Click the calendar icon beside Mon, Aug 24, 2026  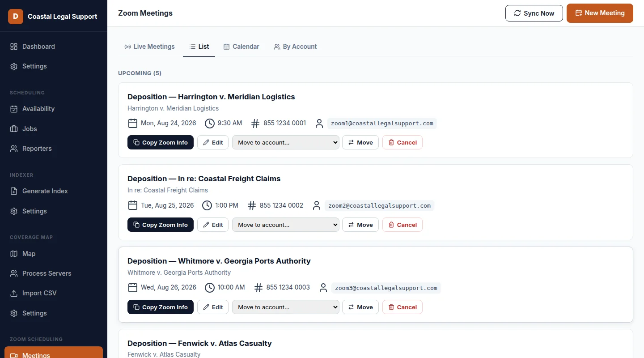(132, 124)
